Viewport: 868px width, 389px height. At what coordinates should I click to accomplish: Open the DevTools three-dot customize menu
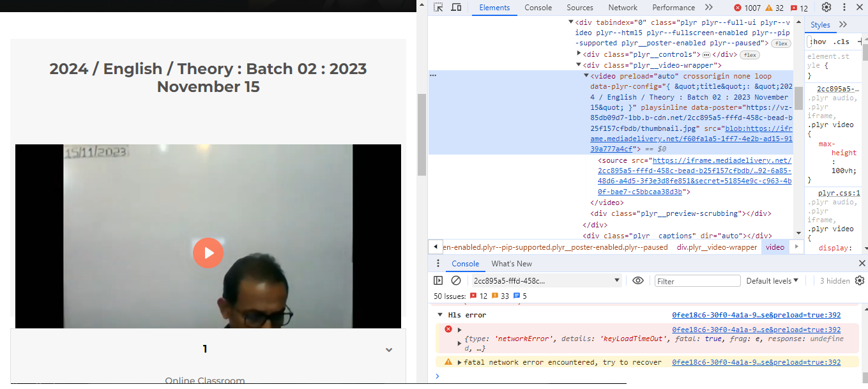tap(844, 8)
